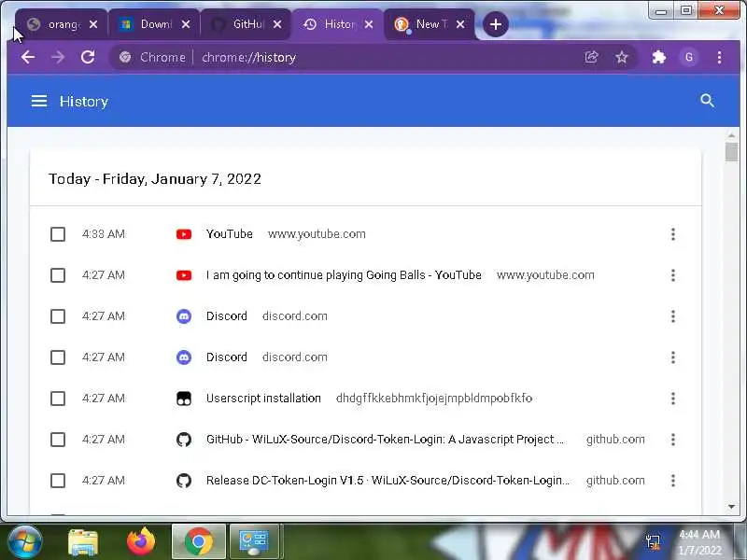Click the network tray icon
This screenshot has height=560, width=747.
[x=653, y=542]
